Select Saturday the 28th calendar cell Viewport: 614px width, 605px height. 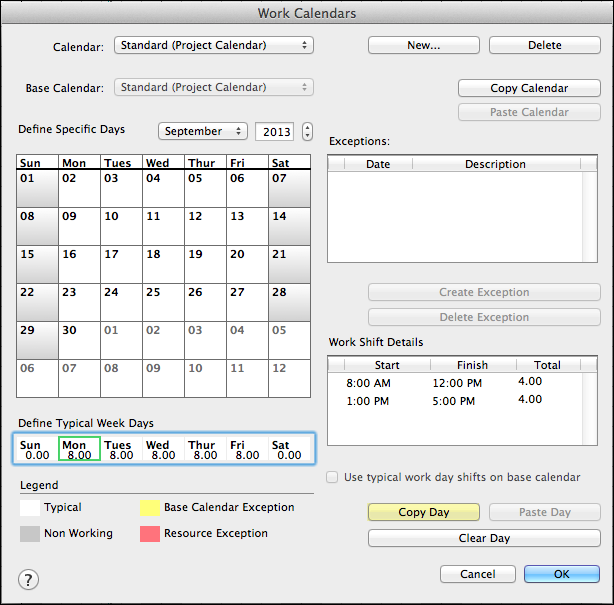[290, 303]
